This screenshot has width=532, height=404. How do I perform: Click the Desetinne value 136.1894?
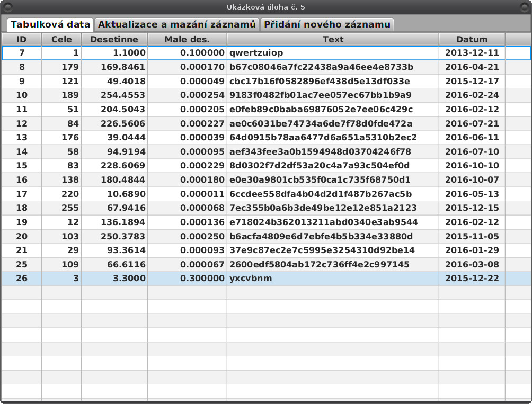(x=114, y=222)
